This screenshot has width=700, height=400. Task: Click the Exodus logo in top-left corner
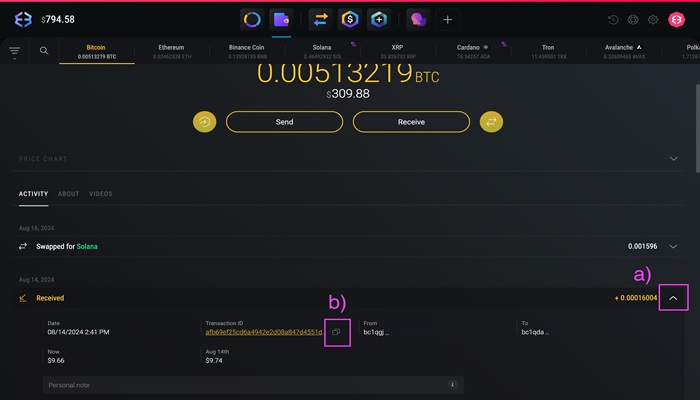coord(23,19)
